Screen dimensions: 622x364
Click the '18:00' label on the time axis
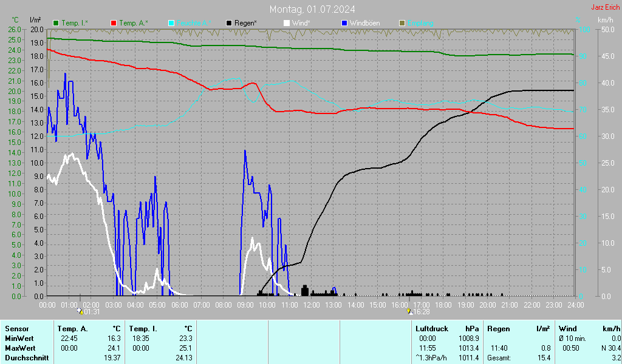(443, 305)
